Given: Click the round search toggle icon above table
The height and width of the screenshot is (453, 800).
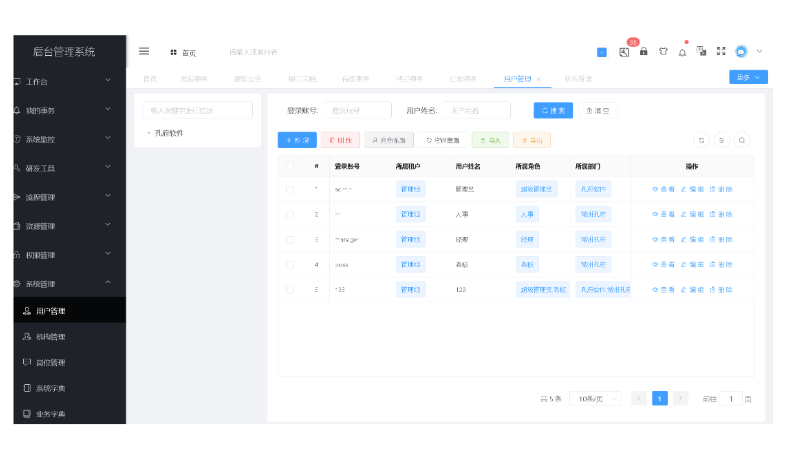Looking at the screenshot, I should pos(742,140).
